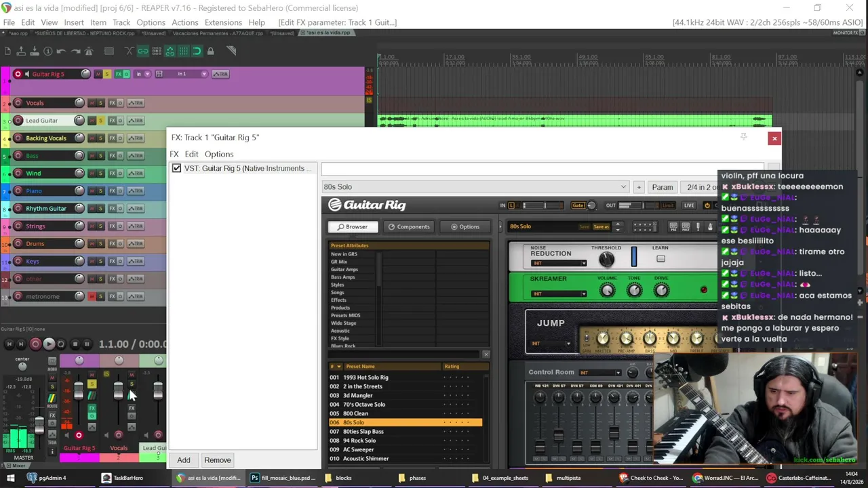This screenshot has height=488, width=868.
Task: Switch to Guitar Rig Options tab
Action: 465,227
